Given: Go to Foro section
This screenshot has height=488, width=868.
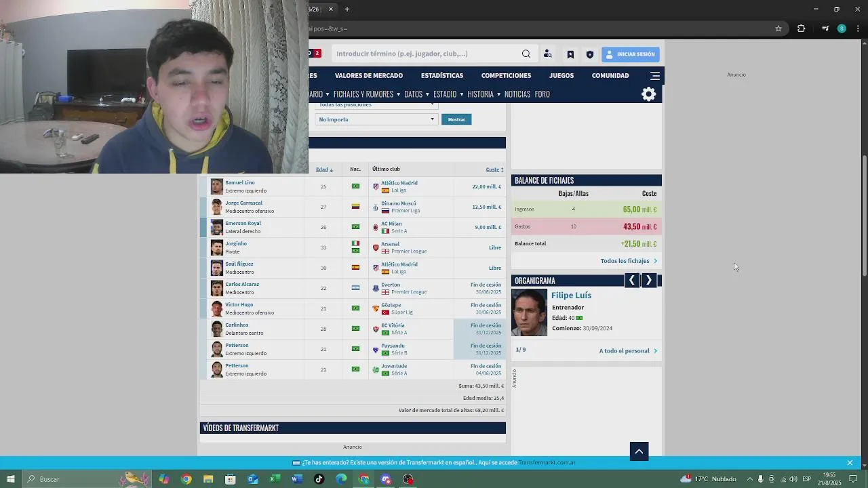Looking at the screenshot, I should [542, 94].
